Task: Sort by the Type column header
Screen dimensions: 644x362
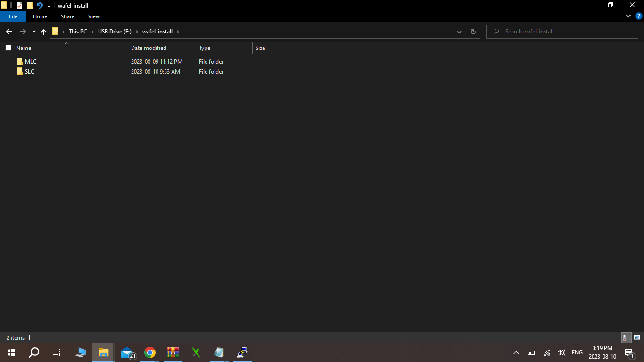Action: click(x=205, y=48)
